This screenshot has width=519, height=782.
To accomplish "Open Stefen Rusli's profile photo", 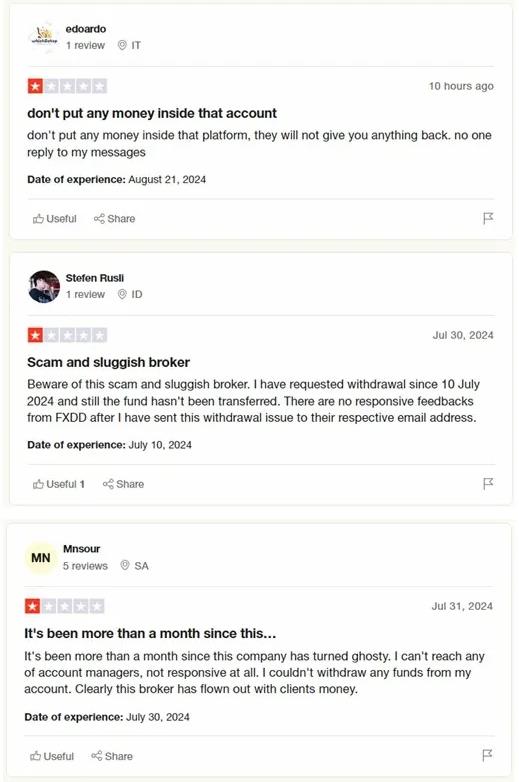I will 44,287.
